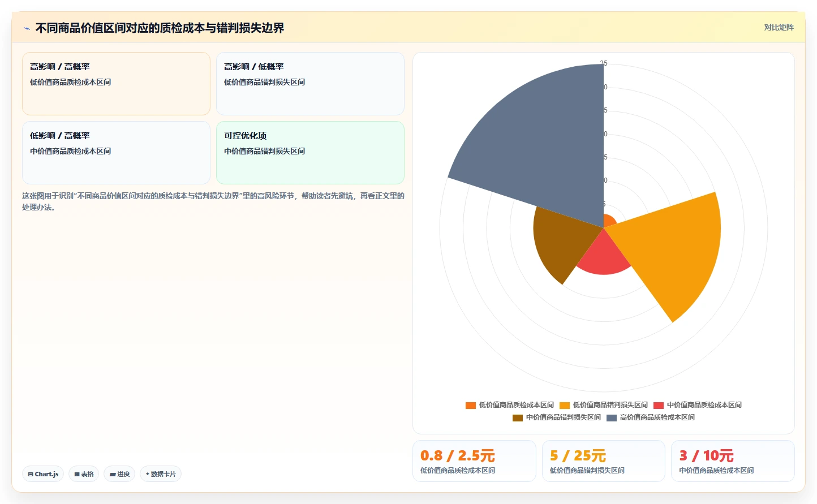Click the blue icon beside the page title
The width and height of the screenshot is (817, 504).
click(27, 28)
